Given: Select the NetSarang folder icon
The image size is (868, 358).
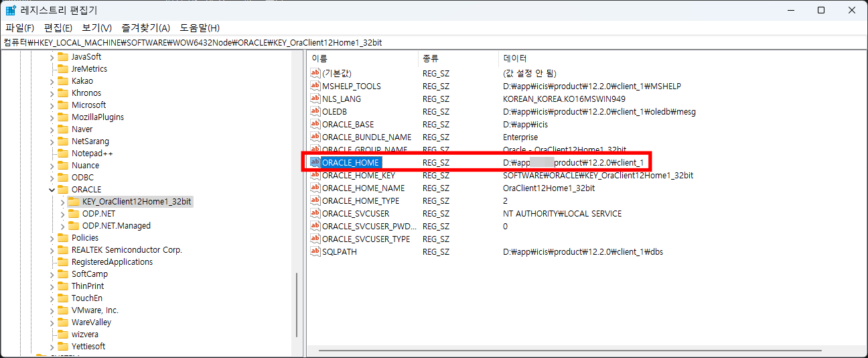Looking at the screenshot, I should (x=63, y=141).
